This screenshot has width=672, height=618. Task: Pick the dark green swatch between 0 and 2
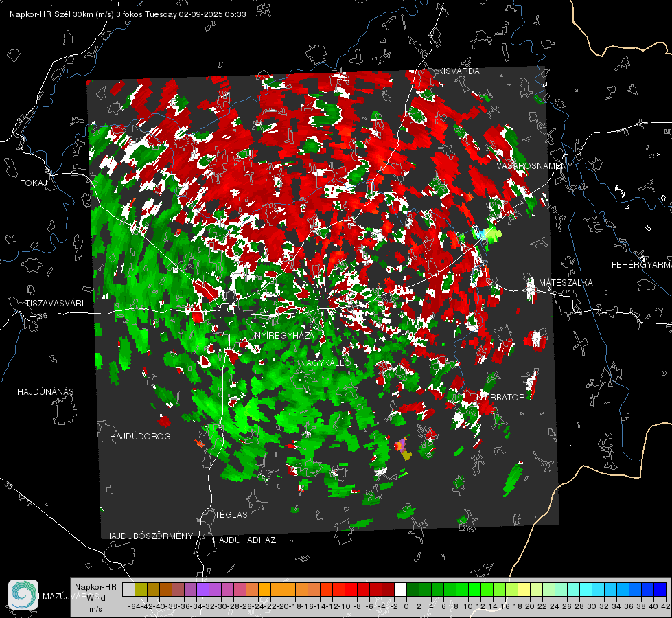(x=413, y=589)
